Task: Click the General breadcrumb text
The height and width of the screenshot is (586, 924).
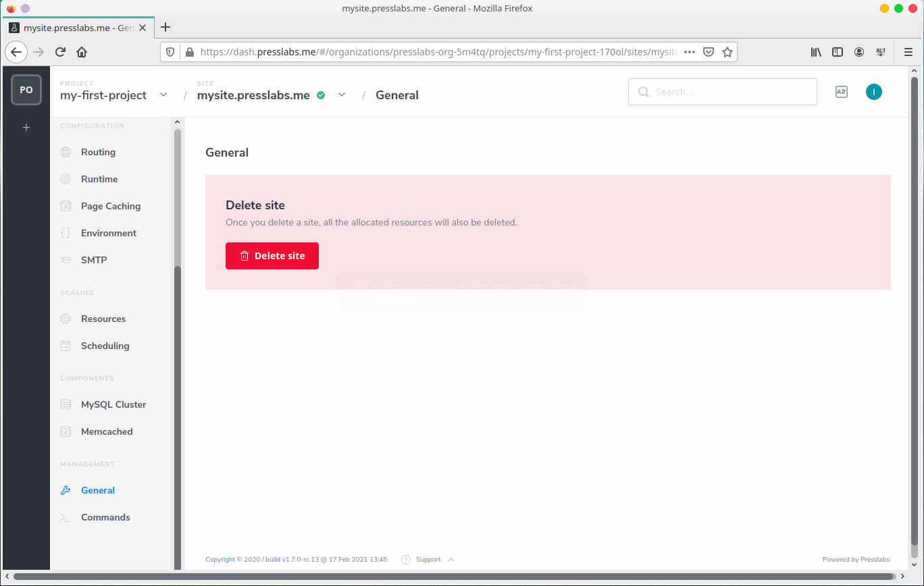Action: click(397, 95)
